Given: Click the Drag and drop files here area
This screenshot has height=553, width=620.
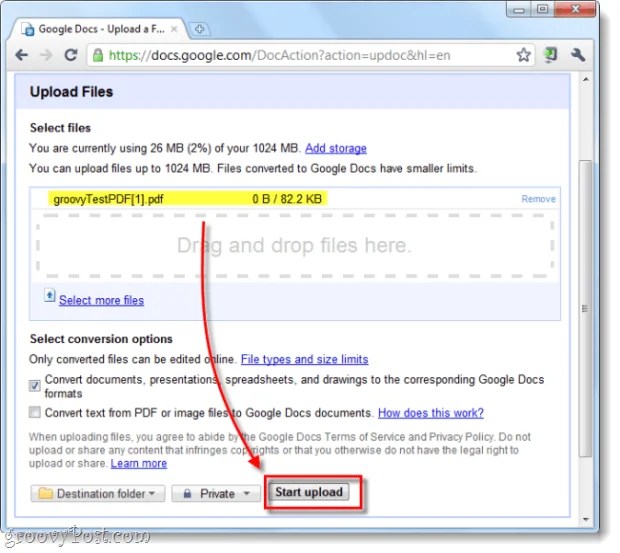Looking at the screenshot, I should (295, 245).
